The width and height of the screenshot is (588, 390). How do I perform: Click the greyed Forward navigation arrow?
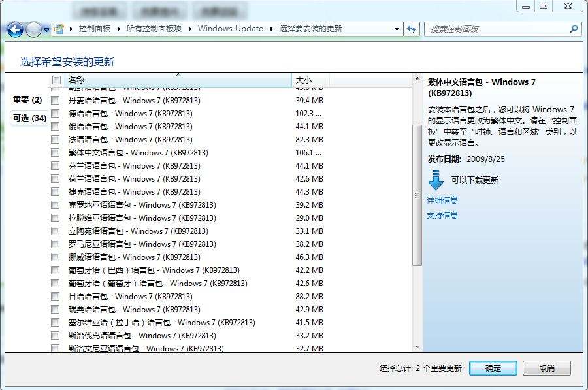point(34,29)
